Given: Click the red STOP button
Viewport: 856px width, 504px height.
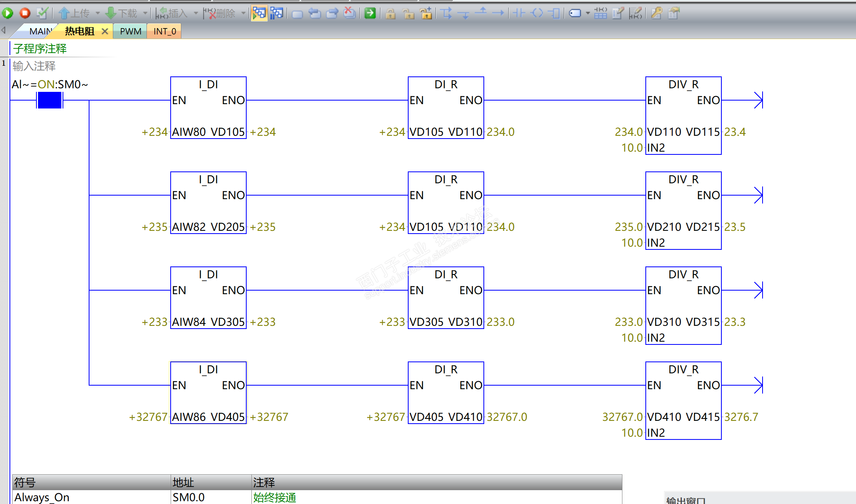Looking at the screenshot, I should pyautogui.click(x=25, y=13).
